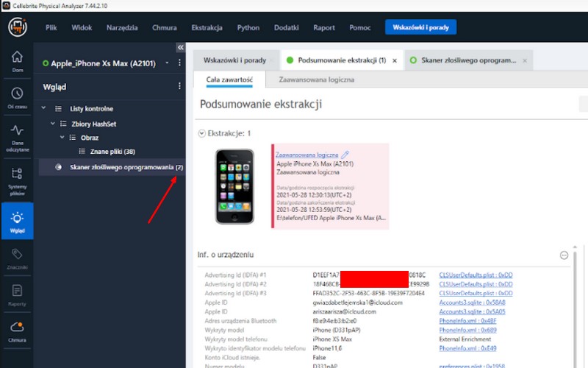This screenshot has height=368, width=588.
Task: Click the ariszaarisza@icloud.com Apple ID value
Action: tap(344, 311)
